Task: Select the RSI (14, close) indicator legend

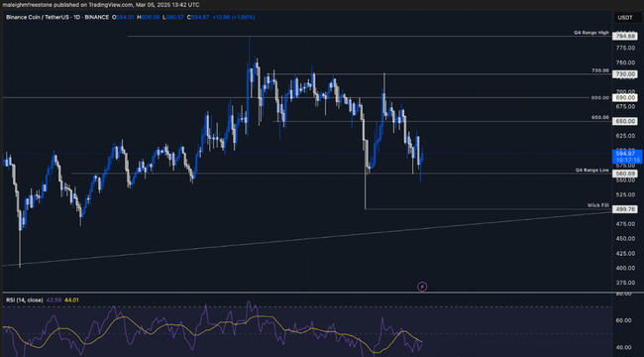Action: coord(24,300)
